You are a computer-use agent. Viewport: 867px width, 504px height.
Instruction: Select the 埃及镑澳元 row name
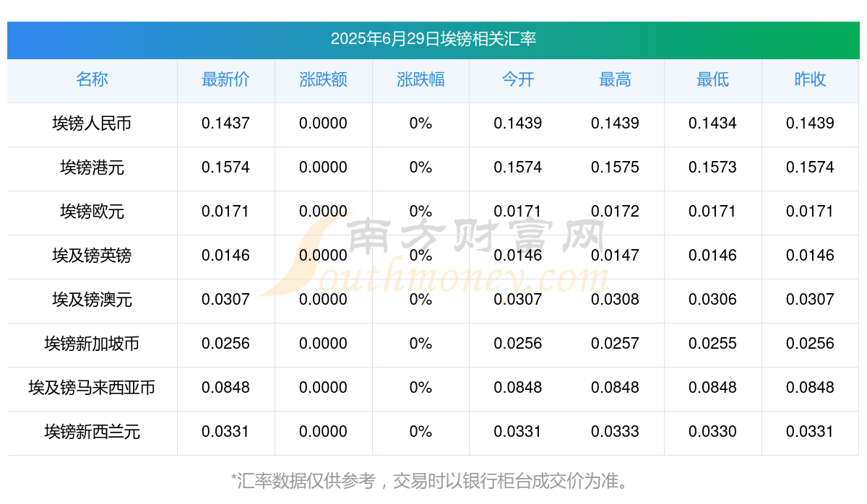[x=92, y=300]
